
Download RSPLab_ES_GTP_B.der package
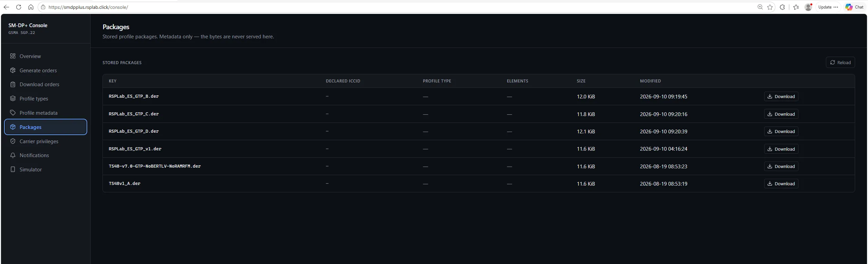tap(781, 96)
